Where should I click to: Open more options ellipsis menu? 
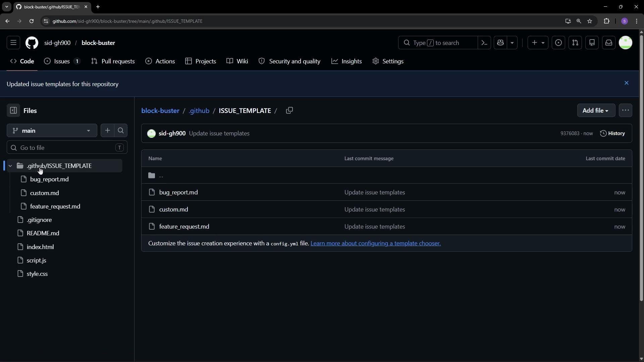(626, 111)
